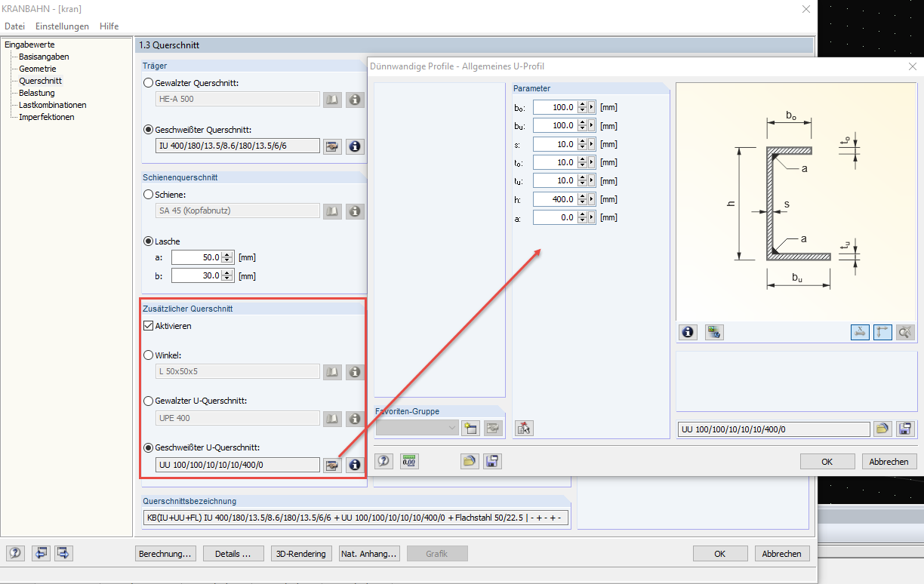Cancel the U-Profil dialog with Abbrechen
This screenshot has height=584, width=924.
coord(889,462)
